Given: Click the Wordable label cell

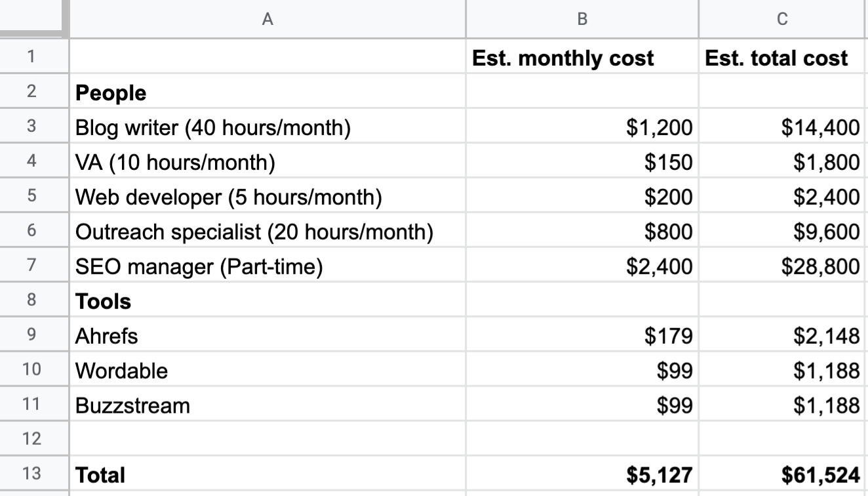Looking at the screenshot, I should click(267, 371).
